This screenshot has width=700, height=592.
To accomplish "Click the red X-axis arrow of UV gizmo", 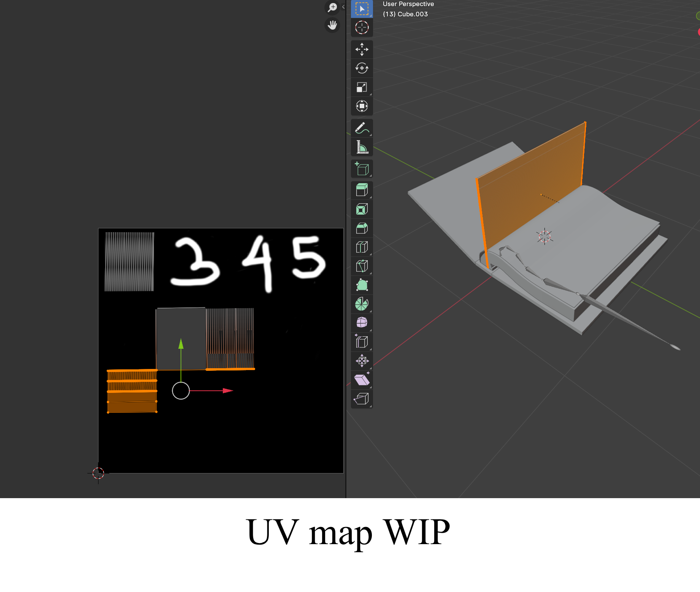I will tap(227, 391).
